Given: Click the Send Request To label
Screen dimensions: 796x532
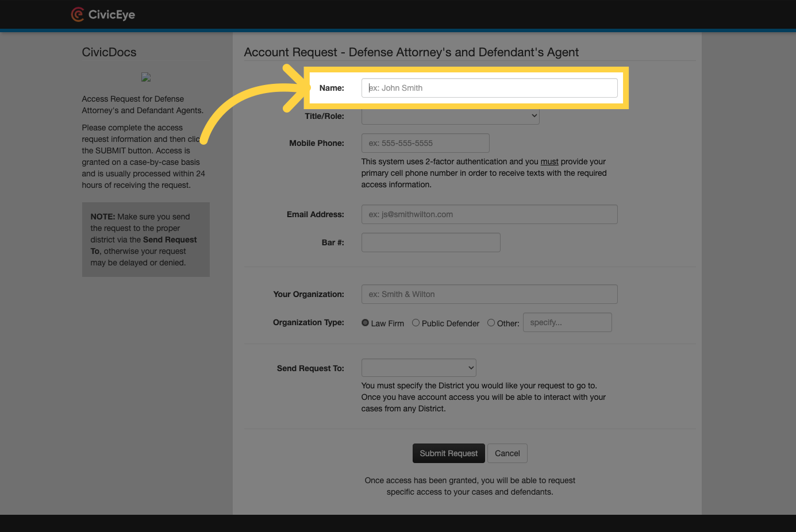Looking at the screenshot, I should click(310, 368).
